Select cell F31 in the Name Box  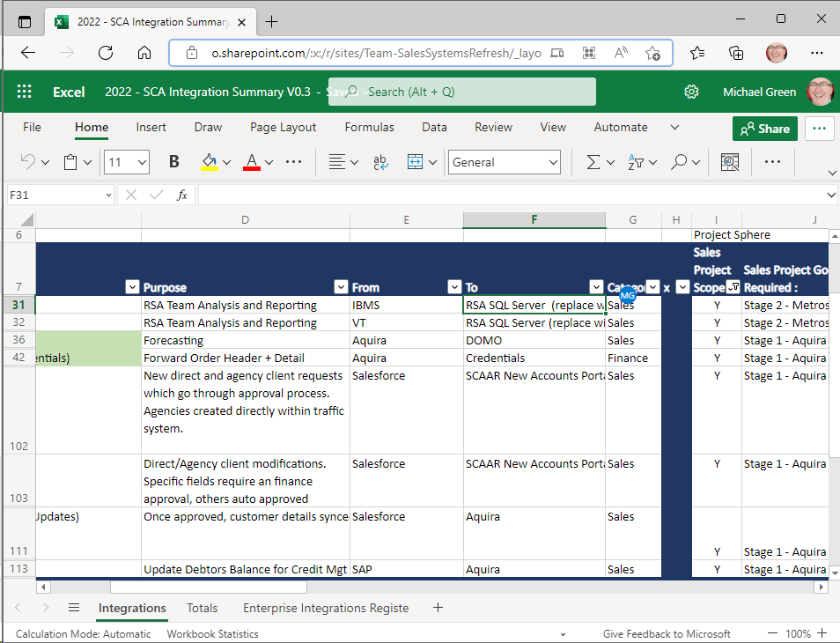53,194
